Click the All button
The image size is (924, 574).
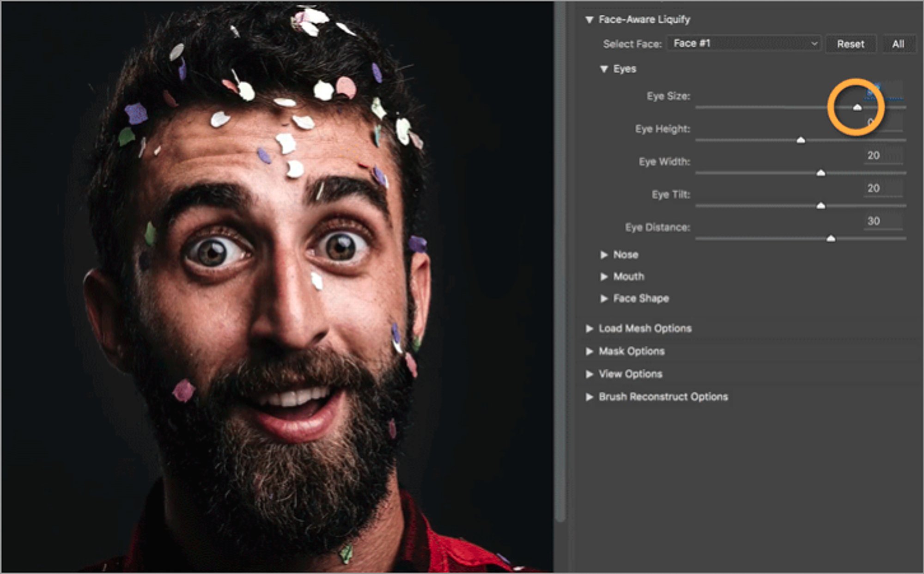898,44
